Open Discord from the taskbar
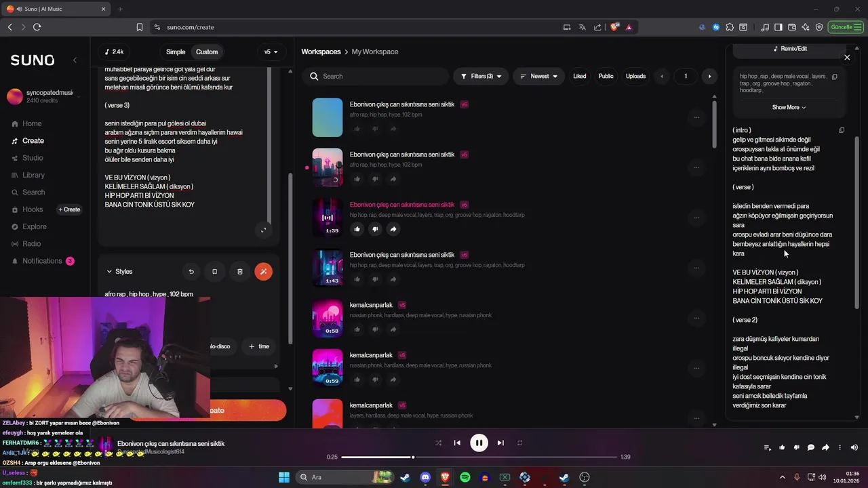The image size is (868, 488). 425,477
